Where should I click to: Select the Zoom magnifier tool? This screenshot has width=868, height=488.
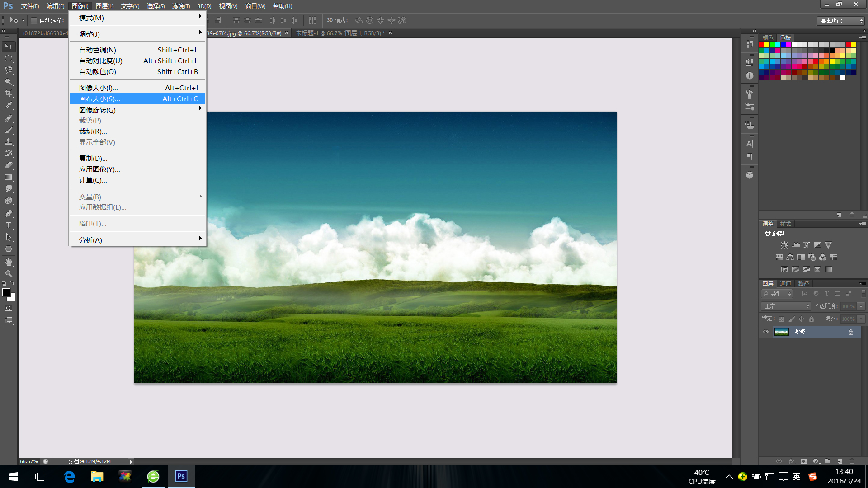[9, 273]
